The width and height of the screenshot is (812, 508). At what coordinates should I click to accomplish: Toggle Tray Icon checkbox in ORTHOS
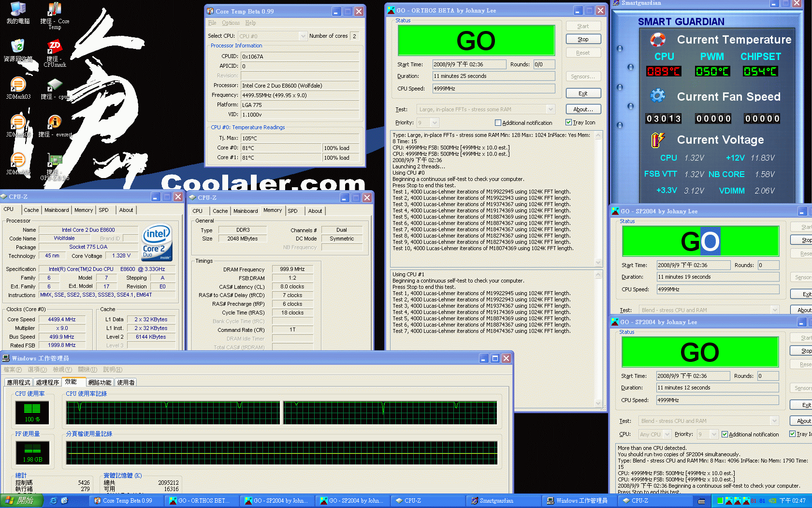click(568, 122)
